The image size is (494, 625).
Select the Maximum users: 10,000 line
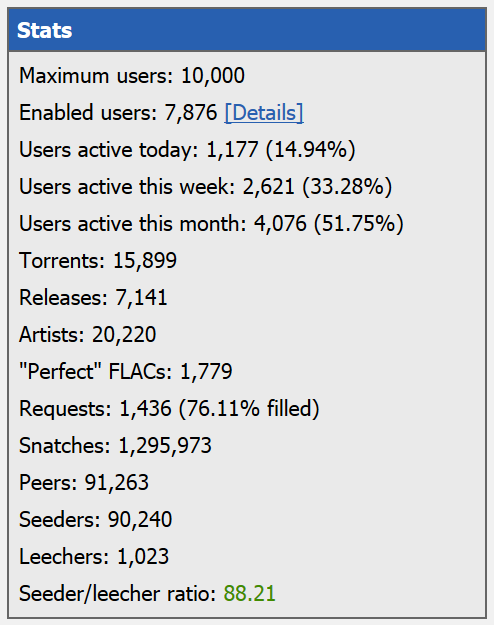point(132,75)
